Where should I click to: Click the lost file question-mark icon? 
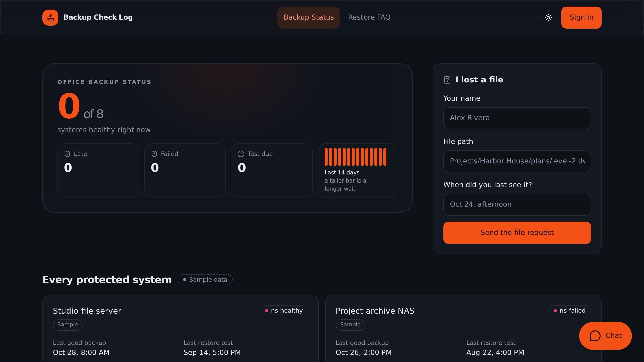447,80
